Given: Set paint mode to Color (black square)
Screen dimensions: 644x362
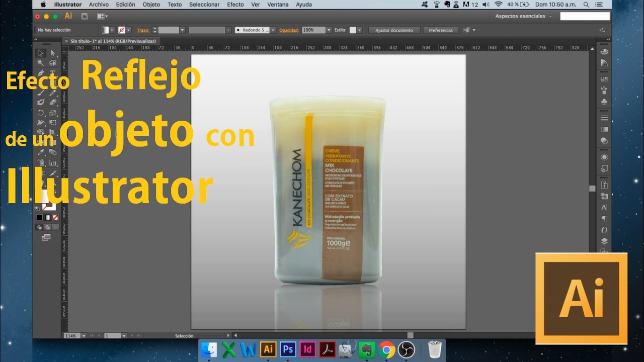Looking at the screenshot, I should [39, 218].
